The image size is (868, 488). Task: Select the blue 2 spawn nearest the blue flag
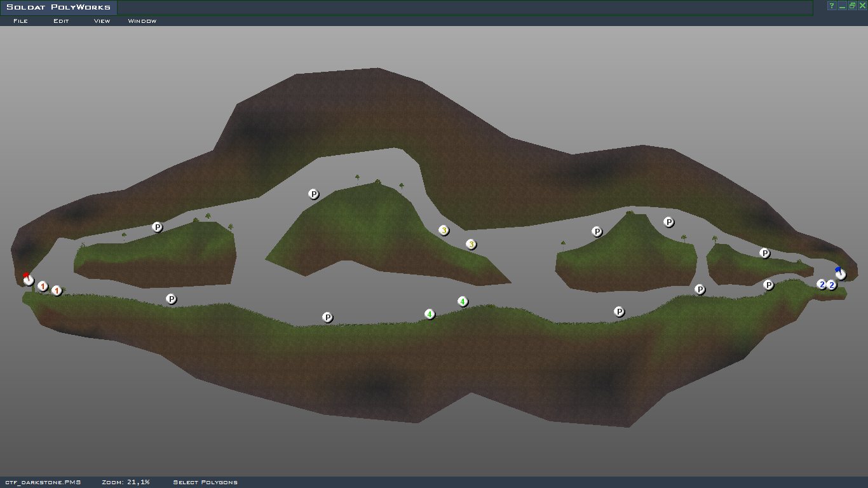point(832,285)
